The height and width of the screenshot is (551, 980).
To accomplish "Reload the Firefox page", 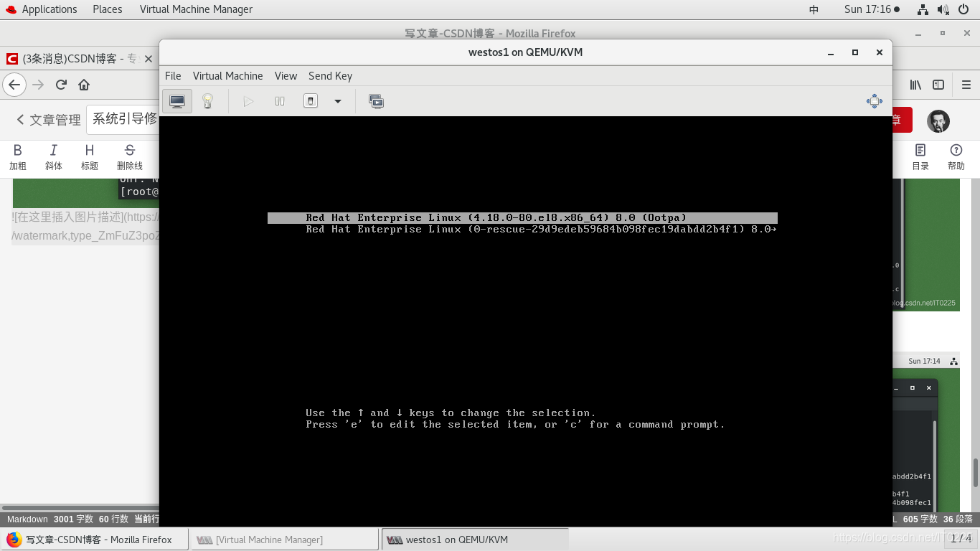I will [x=61, y=85].
